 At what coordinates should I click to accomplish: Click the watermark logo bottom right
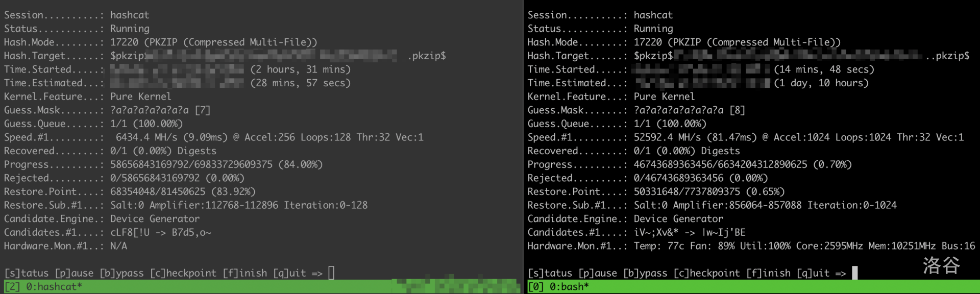[941, 265]
